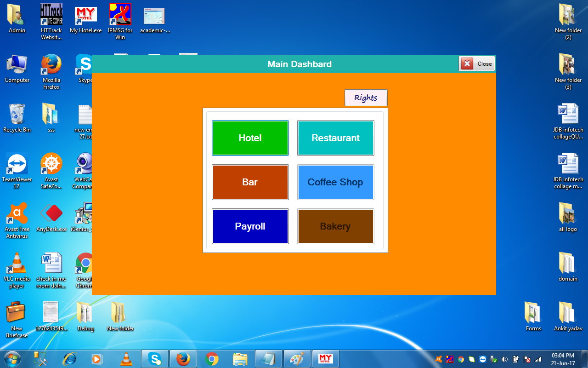Select the TeamViewer 12 desktop shortcut
Screen dimensions: 588x368
click(x=17, y=171)
